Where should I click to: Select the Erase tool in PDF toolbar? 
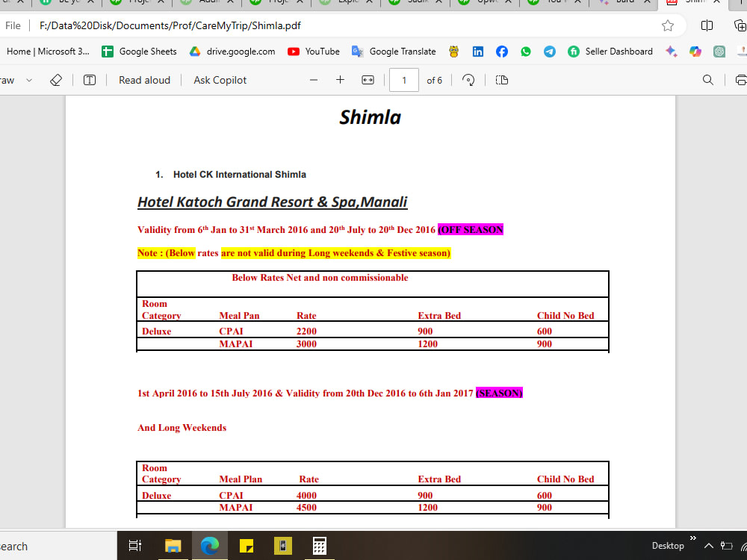(x=56, y=80)
